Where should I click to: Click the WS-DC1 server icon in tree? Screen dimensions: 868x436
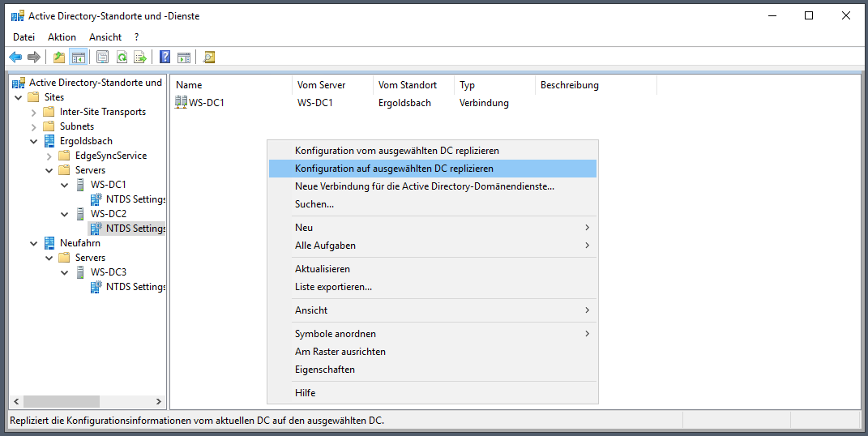(x=81, y=184)
